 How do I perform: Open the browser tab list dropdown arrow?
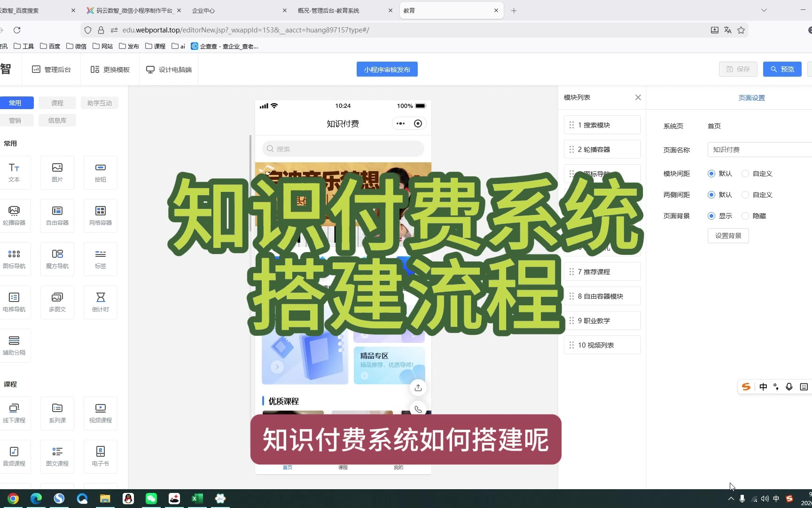[x=764, y=10]
